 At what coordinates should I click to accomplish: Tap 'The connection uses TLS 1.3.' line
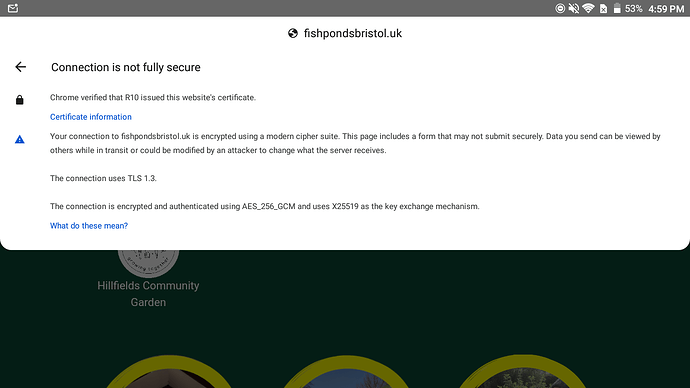[x=103, y=178]
